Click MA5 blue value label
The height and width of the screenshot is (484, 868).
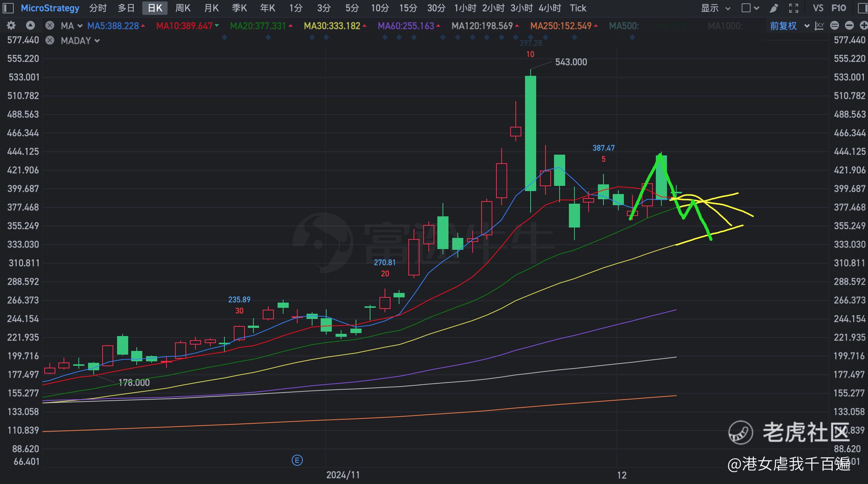point(113,26)
